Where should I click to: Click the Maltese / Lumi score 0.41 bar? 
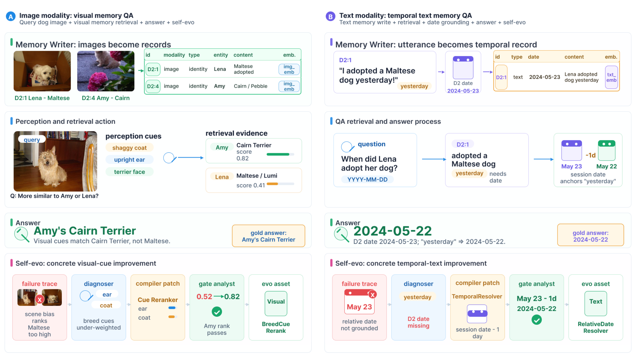click(280, 184)
